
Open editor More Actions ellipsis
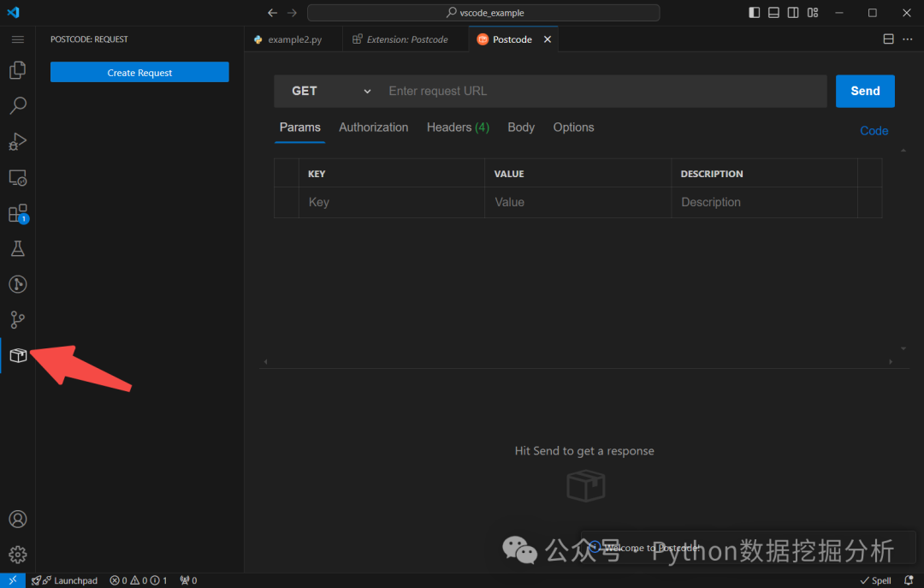point(908,39)
